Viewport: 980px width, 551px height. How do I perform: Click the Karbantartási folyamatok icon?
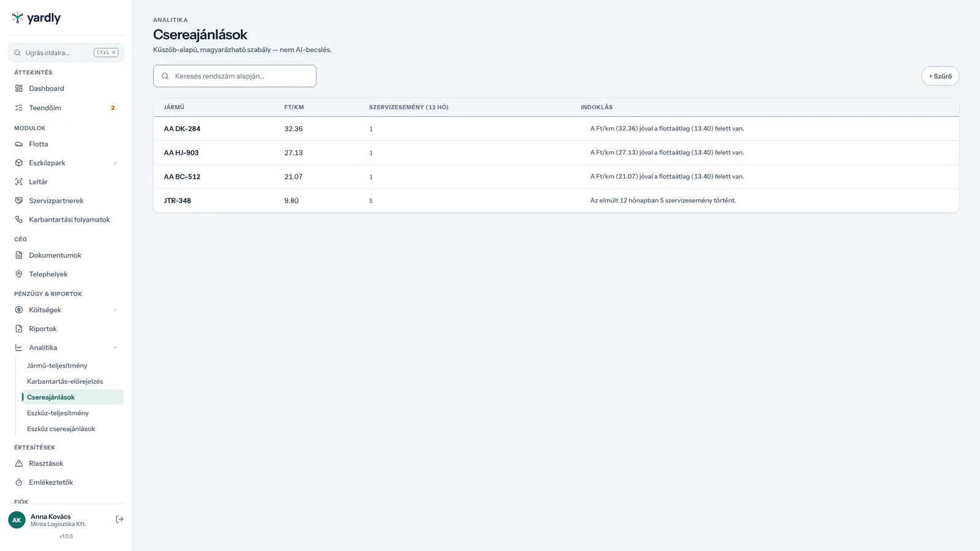point(19,219)
